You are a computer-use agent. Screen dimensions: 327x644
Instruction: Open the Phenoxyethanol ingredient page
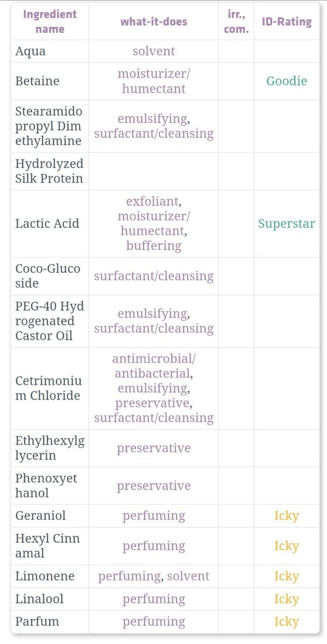[x=46, y=486]
